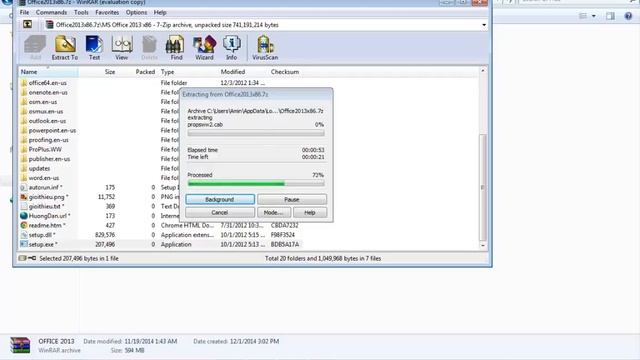
Task: Expand the archive path dropdown
Action: click(484, 25)
